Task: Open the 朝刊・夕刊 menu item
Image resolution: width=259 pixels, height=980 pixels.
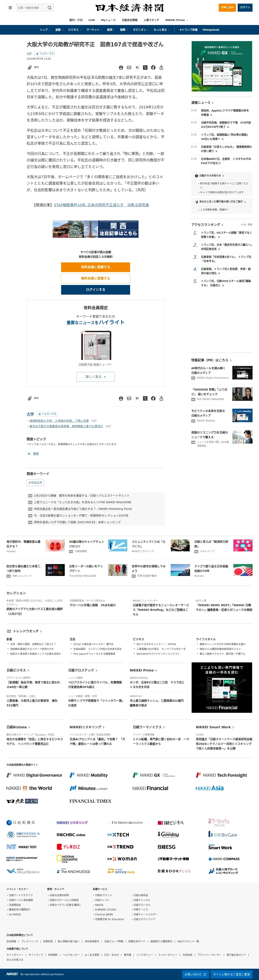Action: pos(76,20)
